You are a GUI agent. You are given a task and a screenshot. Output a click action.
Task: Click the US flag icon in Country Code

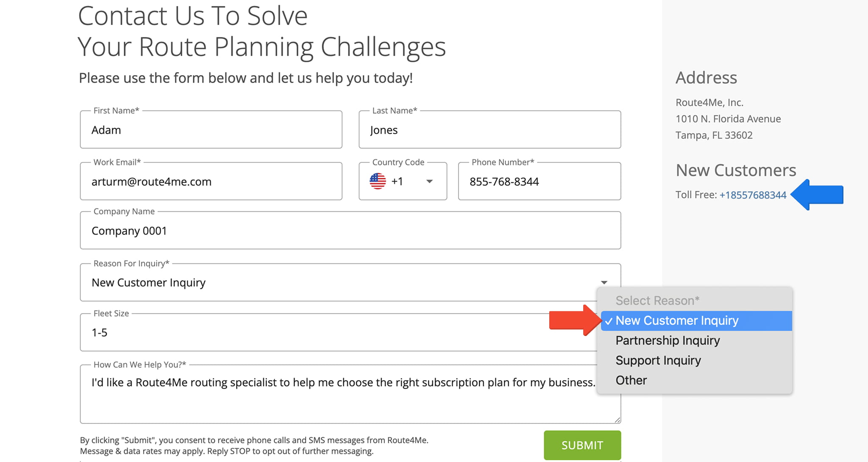pos(378,181)
